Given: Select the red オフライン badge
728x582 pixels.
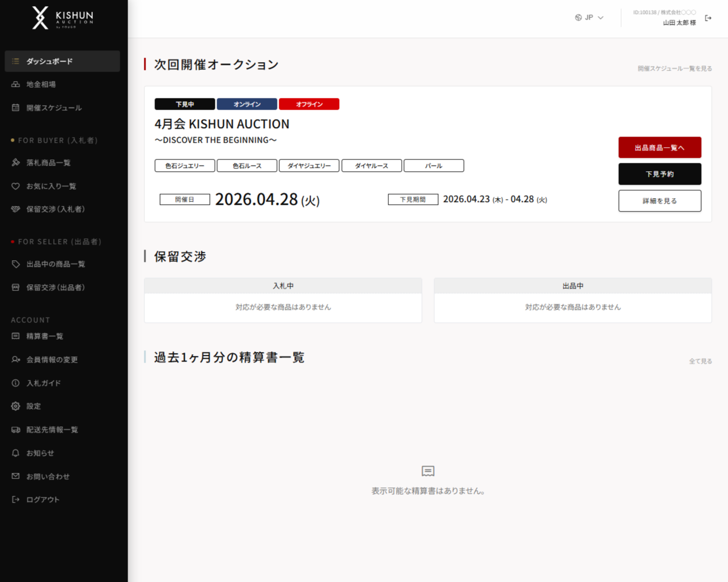Looking at the screenshot, I should click(x=309, y=104).
